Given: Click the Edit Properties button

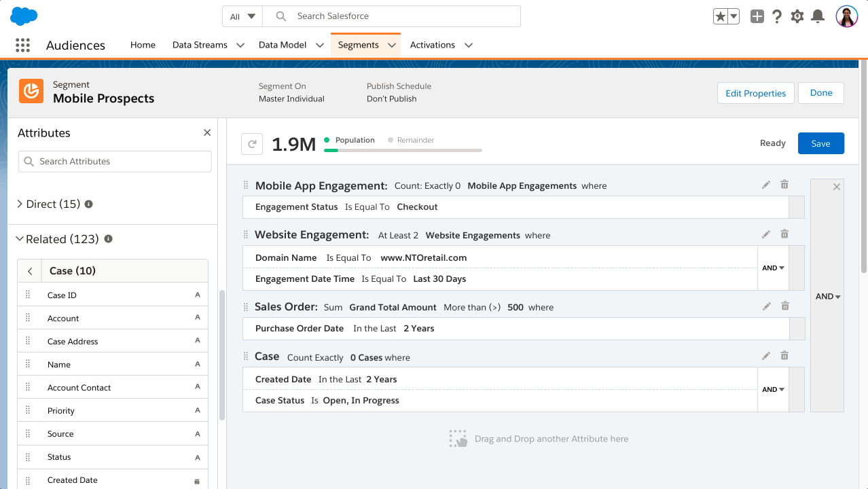Looking at the screenshot, I should (755, 93).
